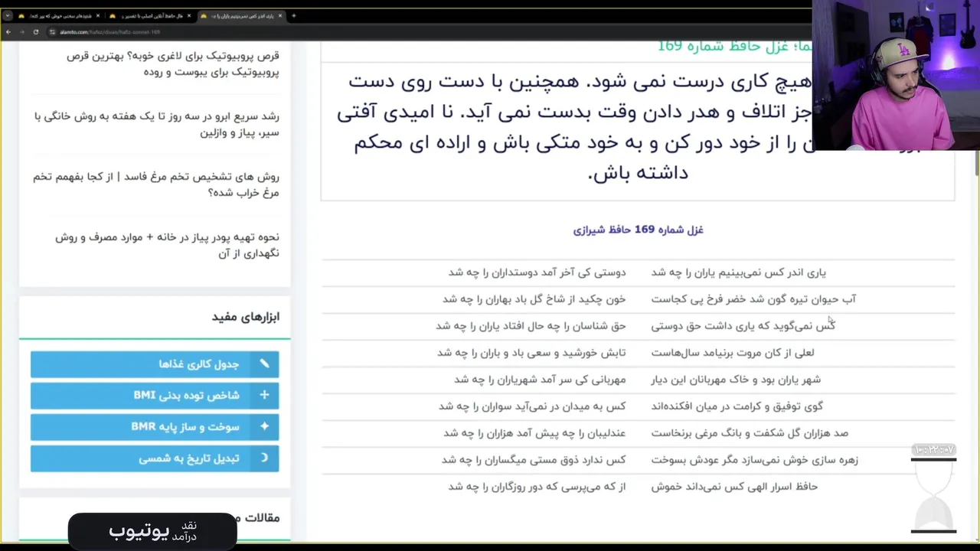Close the active Hafez sonnet tab
This screenshot has height=551, width=980.
point(280,15)
